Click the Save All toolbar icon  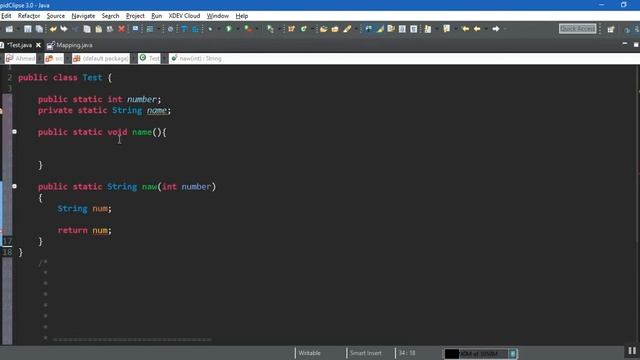click(x=39, y=29)
